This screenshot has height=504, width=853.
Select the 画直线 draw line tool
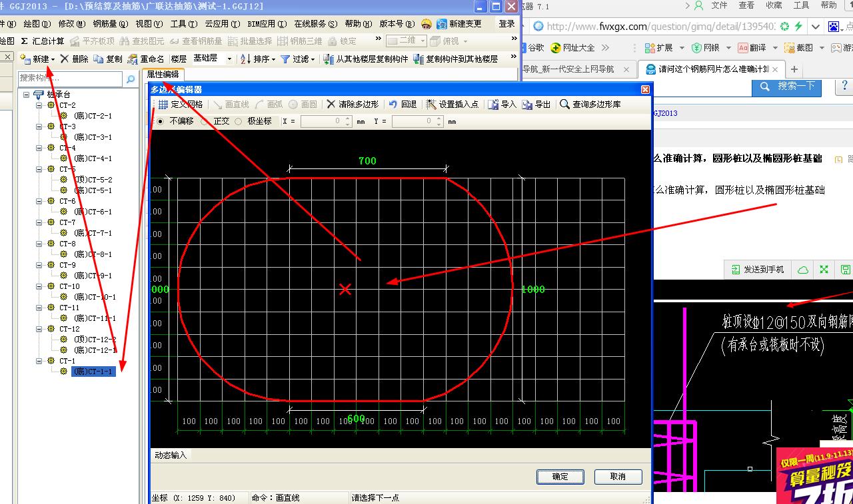coord(231,105)
